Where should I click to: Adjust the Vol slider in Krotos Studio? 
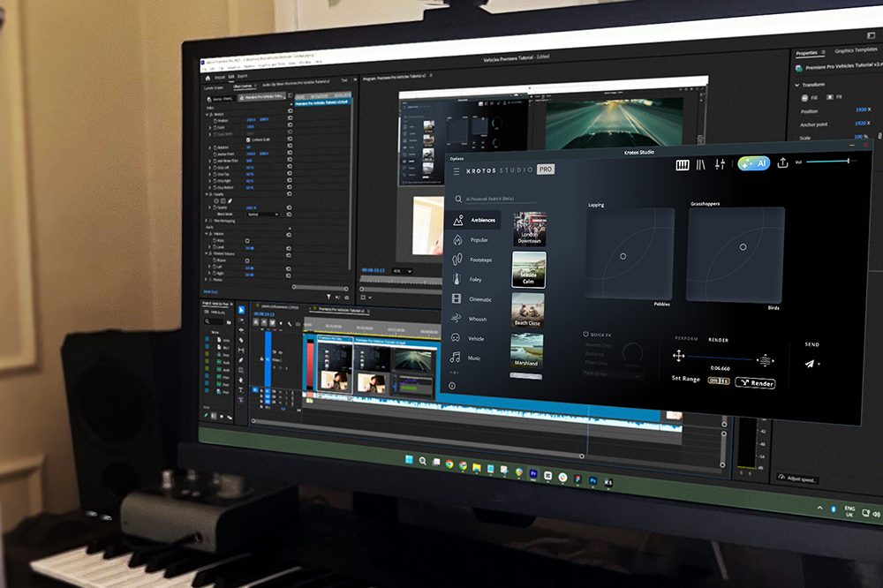point(831,162)
